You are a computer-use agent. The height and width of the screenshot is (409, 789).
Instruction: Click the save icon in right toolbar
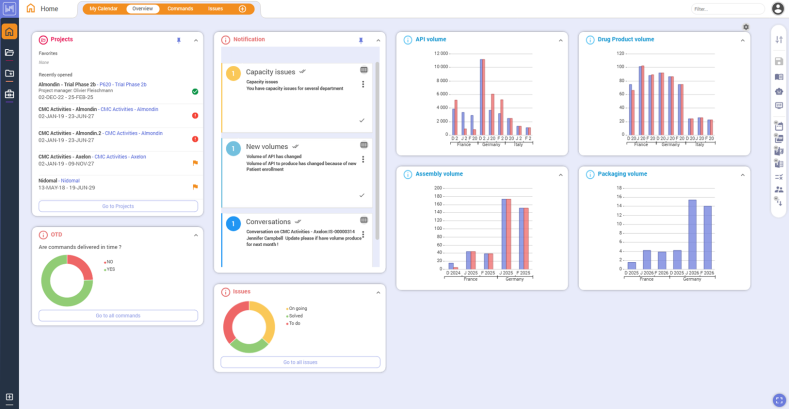779,61
